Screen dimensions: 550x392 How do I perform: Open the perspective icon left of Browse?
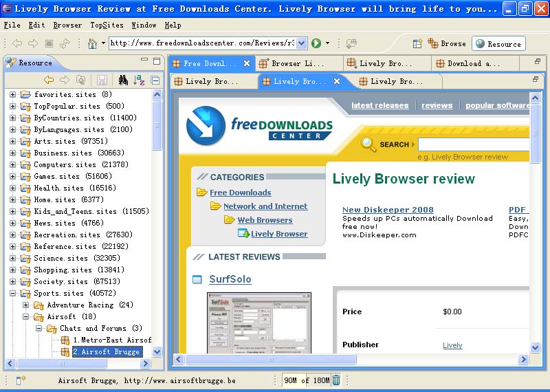pyautogui.click(x=417, y=43)
